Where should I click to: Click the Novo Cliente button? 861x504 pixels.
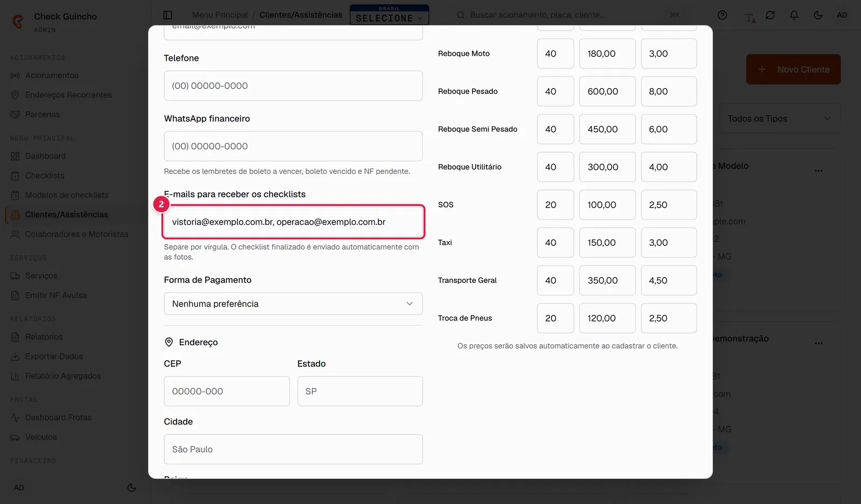pos(793,69)
